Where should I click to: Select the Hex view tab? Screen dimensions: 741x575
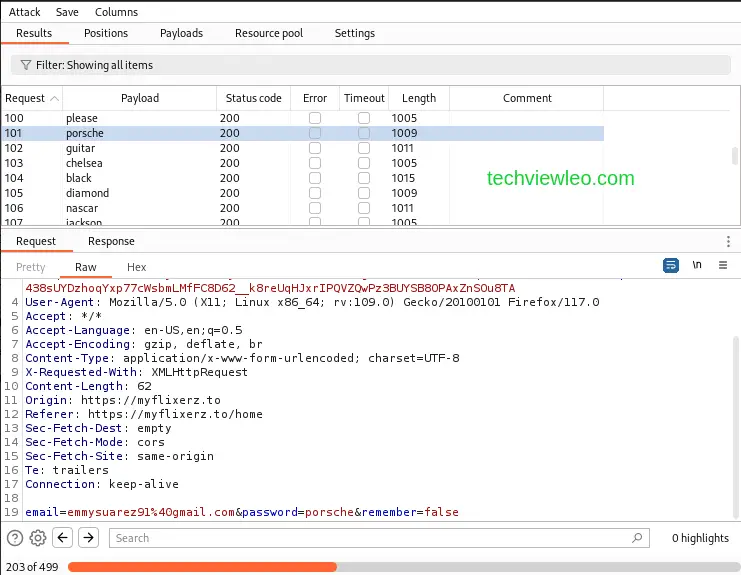136,267
